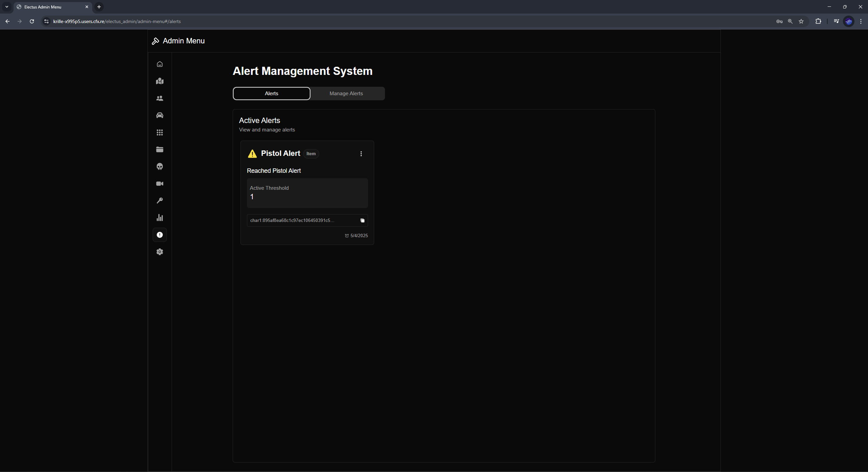Open the Pistol Alert options menu
This screenshot has height=472, width=868.
point(361,154)
